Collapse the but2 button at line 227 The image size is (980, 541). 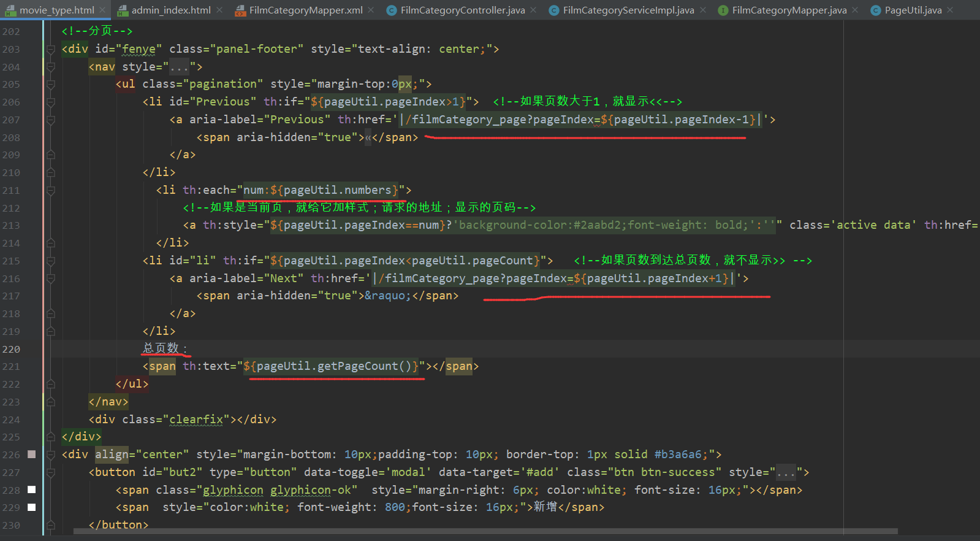[x=51, y=472]
